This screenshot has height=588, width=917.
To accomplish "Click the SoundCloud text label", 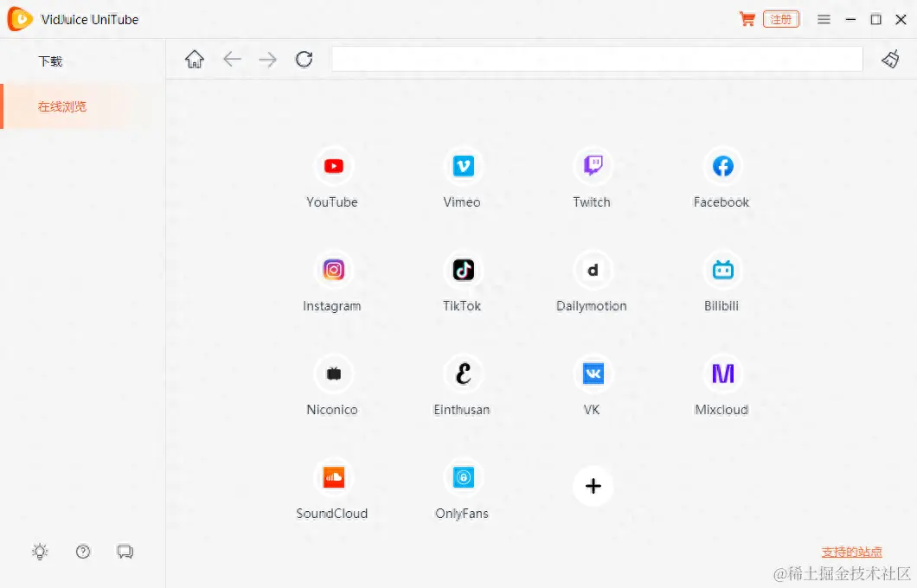I will click(332, 514).
